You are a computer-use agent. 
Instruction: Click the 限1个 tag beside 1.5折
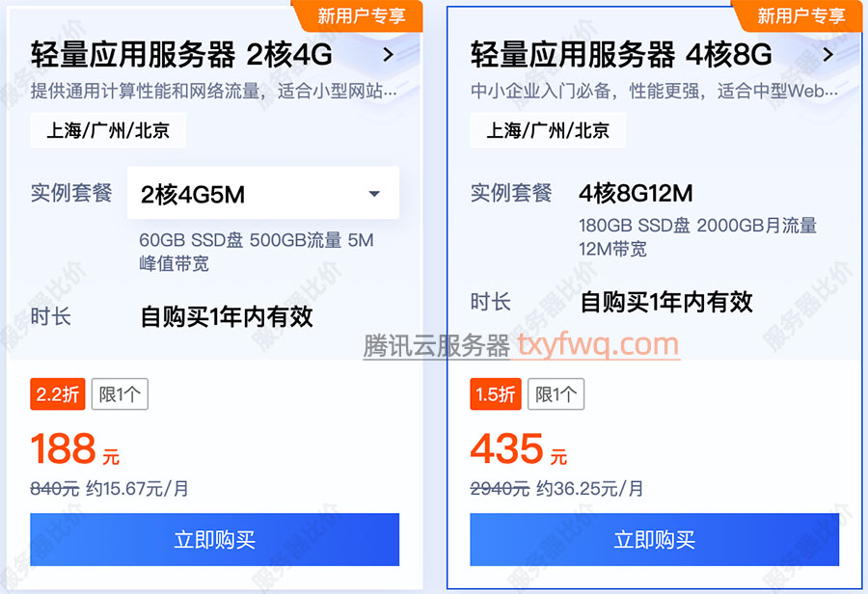coord(556,394)
